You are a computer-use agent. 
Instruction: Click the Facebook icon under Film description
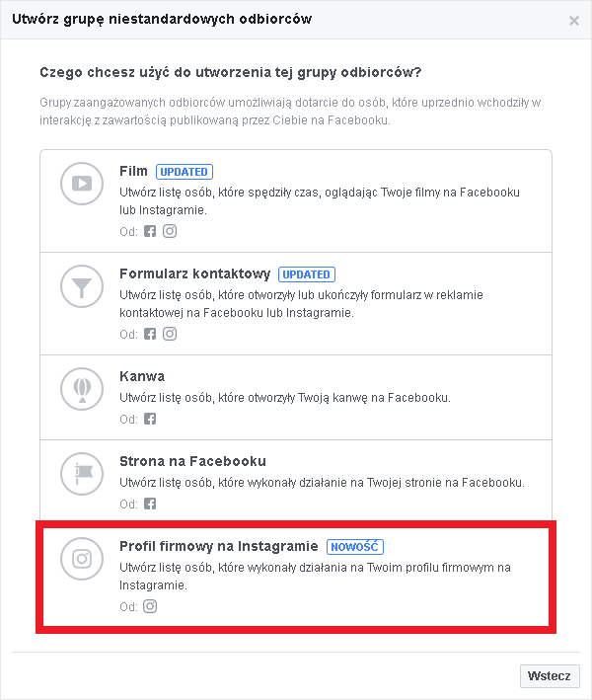click(x=150, y=231)
